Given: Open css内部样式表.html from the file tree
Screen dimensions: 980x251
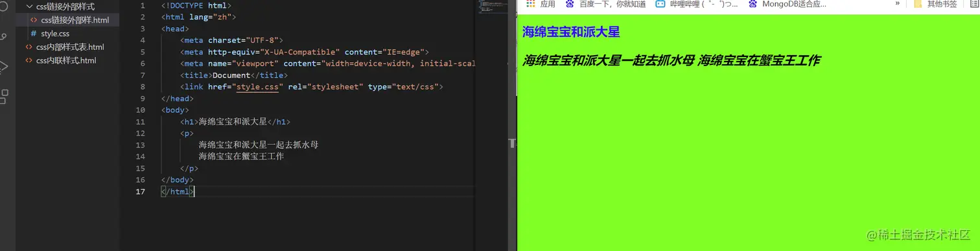Looking at the screenshot, I should [x=64, y=47].
